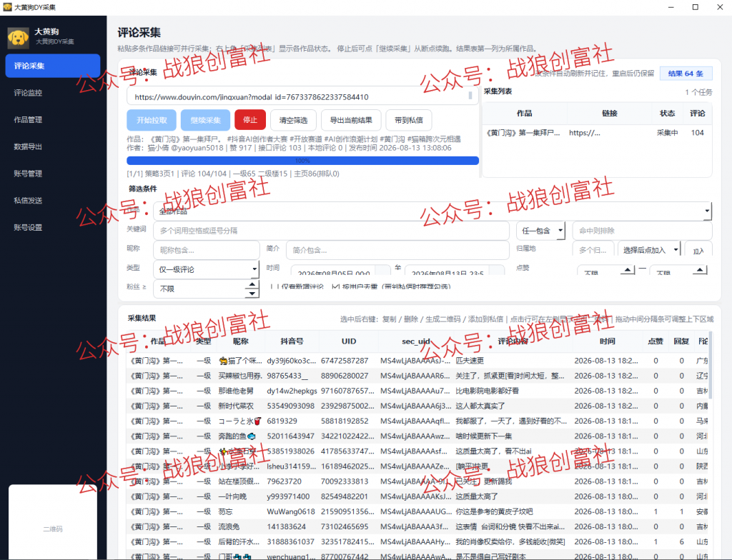Click the yellow dog app logo in sidebar
732x560 pixels.
[x=18, y=38]
